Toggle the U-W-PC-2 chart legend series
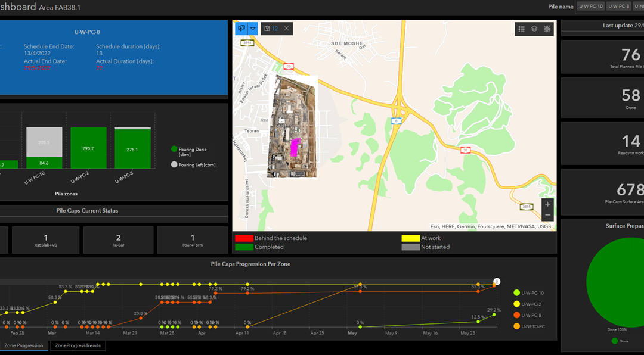The height and width of the screenshot is (355, 644). 528,304
